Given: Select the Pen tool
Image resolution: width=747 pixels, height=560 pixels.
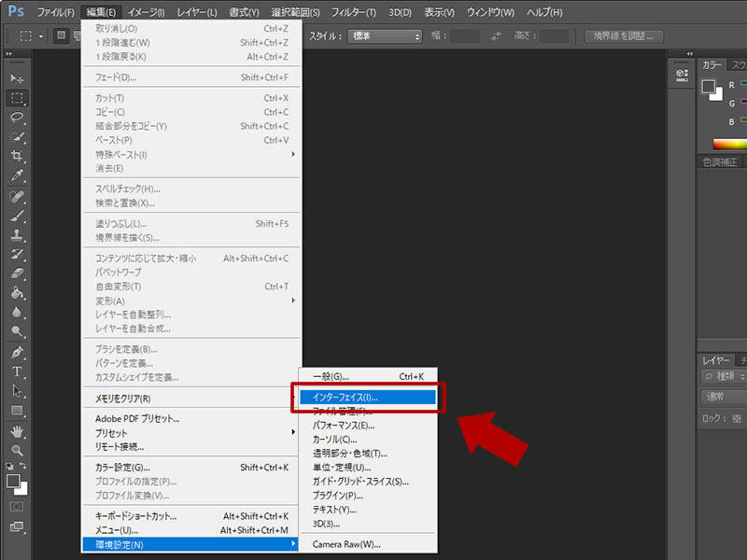Looking at the screenshot, I should [17, 353].
